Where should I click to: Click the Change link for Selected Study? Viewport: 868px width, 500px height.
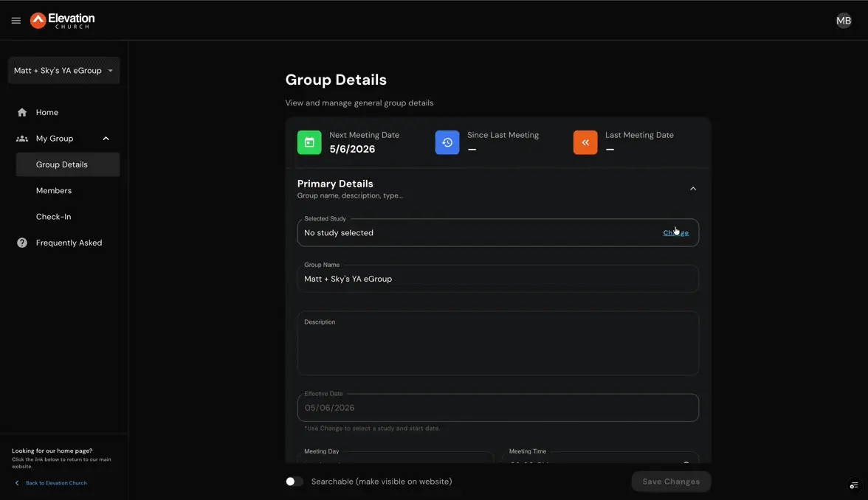click(675, 233)
